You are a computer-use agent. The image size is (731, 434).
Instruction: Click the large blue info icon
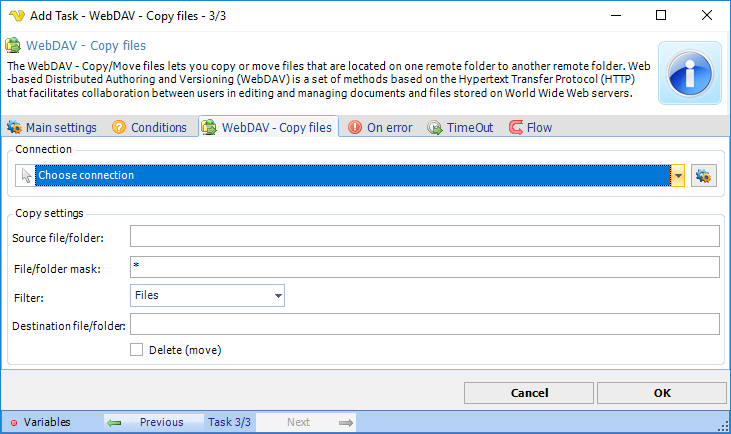point(690,73)
